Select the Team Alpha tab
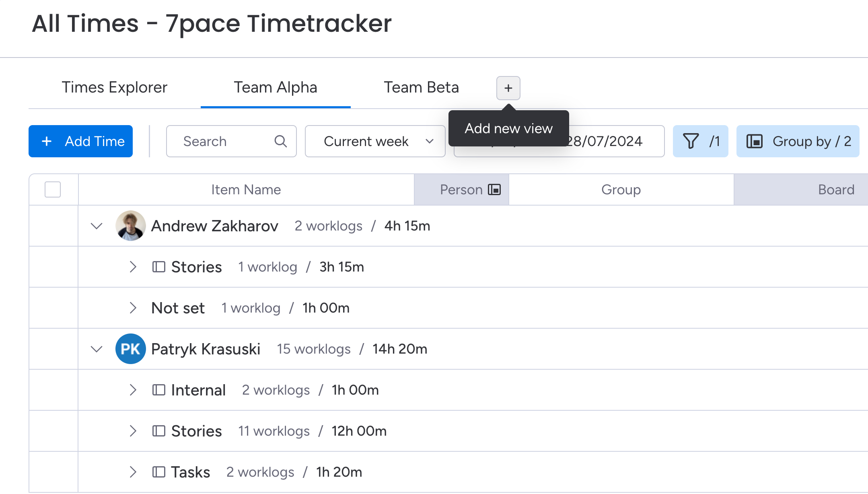This screenshot has height=494, width=868. click(276, 88)
